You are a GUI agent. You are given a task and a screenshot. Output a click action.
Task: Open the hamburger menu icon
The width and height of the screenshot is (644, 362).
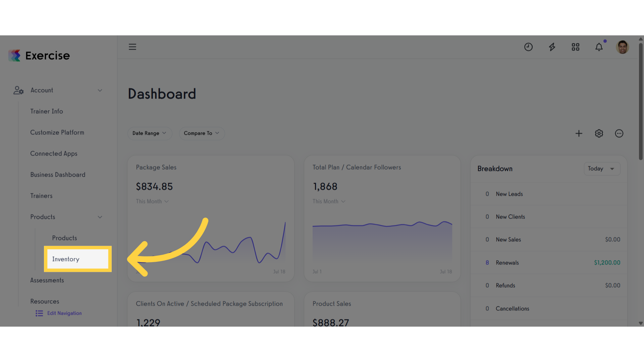point(132,47)
